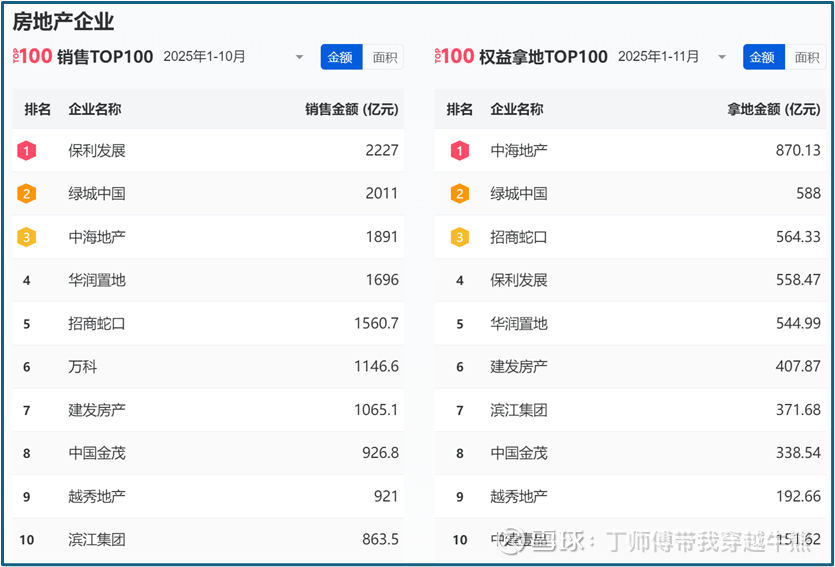Select 中国金茂 in land ranking row 8
The height and width of the screenshot is (567, 835).
[x=519, y=453]
